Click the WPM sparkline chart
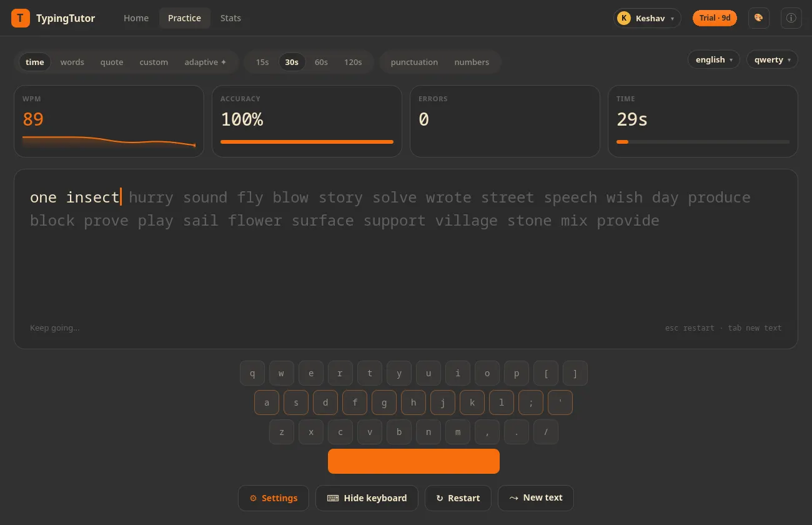Image resolution: width=812 pixels, height=525 pixels. point(109,141)
